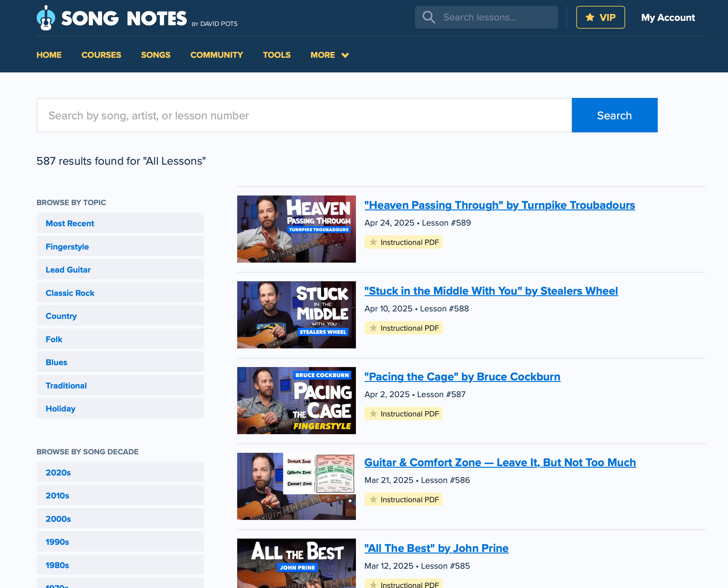Open "Stuck in the Middle With You" link
This screenshot has width=728, height=588.
[491, 291]
